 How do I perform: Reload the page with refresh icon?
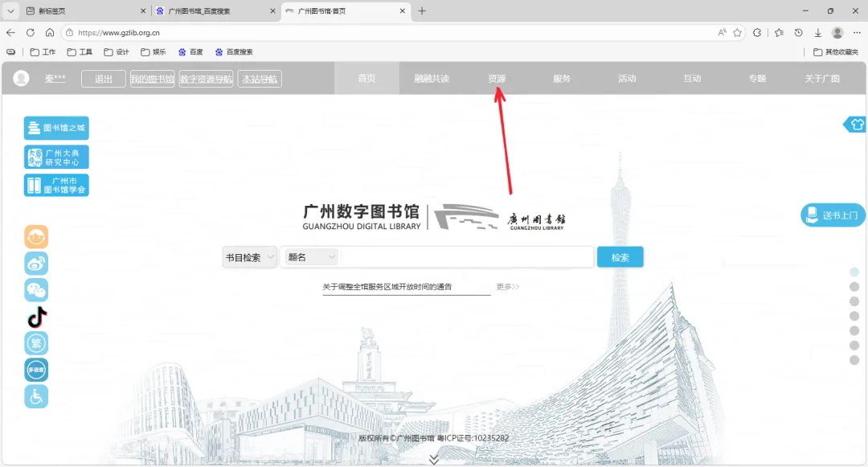pyautogui.click(x=31, y=33)
